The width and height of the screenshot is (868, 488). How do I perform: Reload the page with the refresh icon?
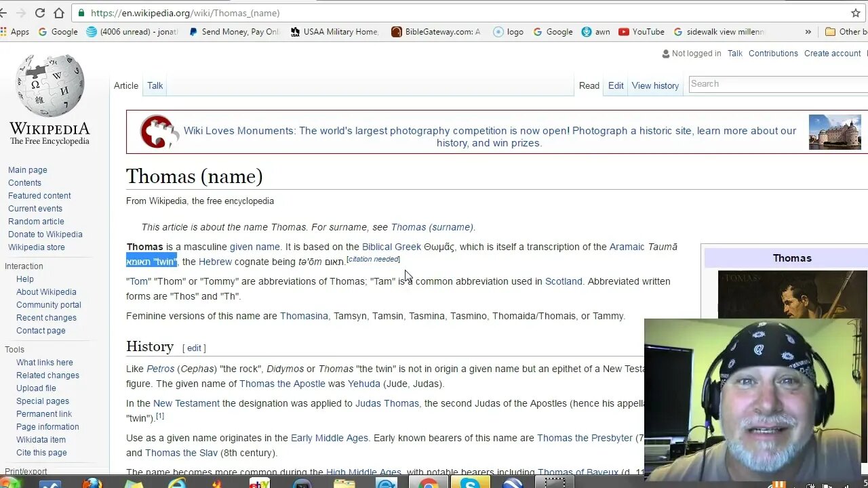click(40, 13)
